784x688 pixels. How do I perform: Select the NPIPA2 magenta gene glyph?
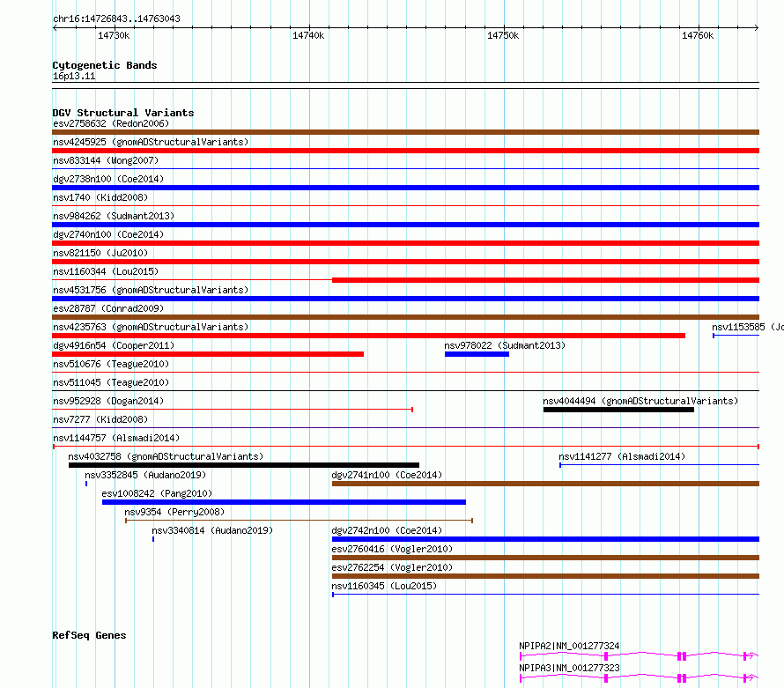tap(640, 655)
